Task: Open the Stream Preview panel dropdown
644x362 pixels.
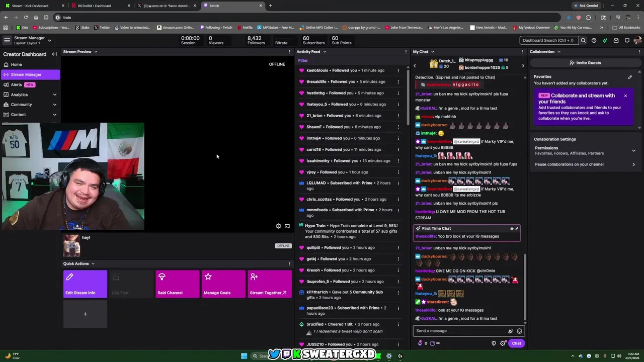Action: 96,52
